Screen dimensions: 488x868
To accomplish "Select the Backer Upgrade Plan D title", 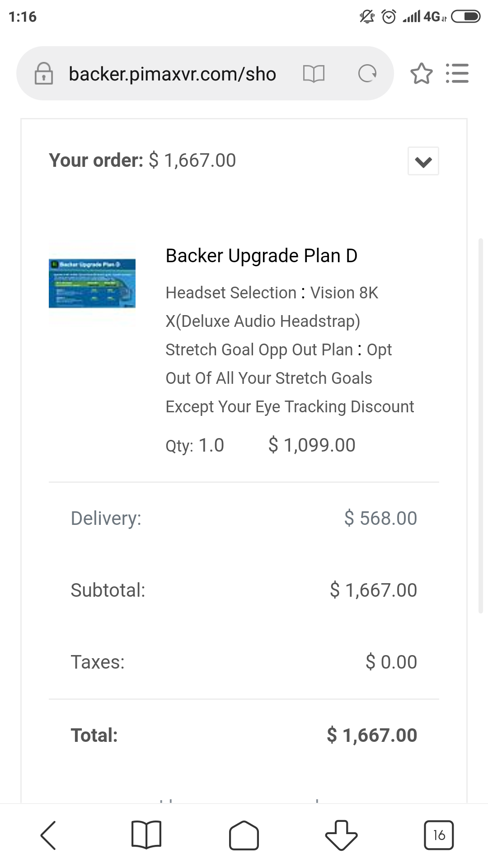I will [262, 256].
